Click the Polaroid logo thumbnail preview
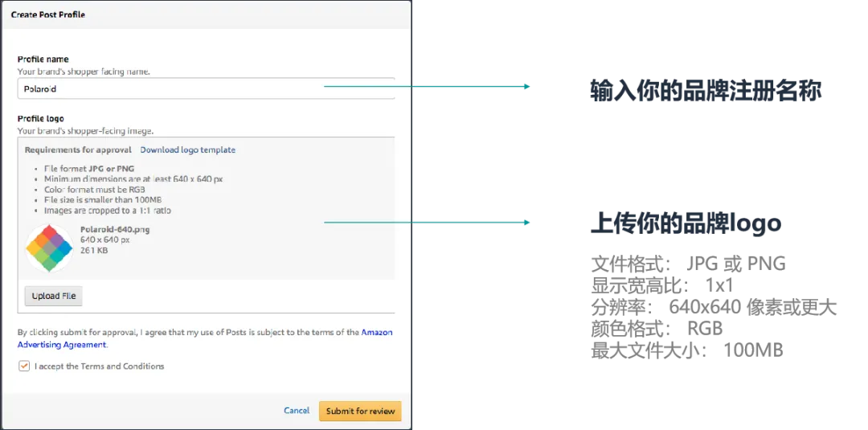This screenshot has height=430, width=868. point(49,248)
